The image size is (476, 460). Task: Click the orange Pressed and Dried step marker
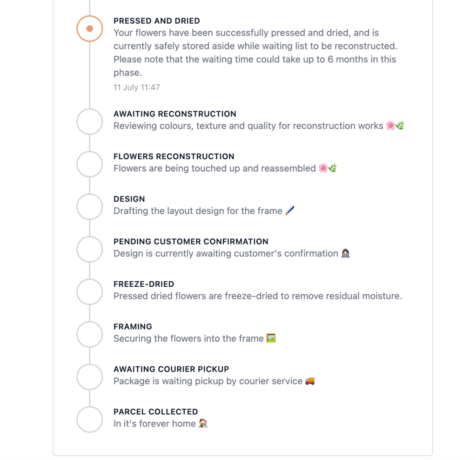[89, 28]
